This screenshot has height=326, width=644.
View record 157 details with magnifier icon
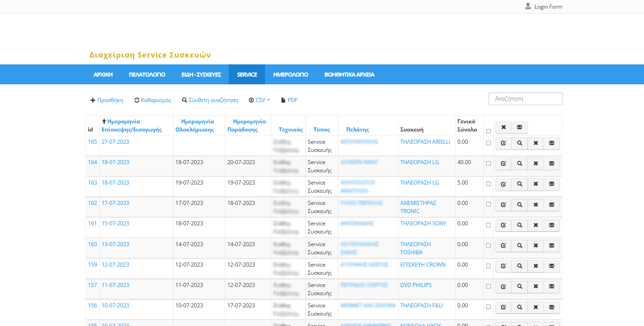click(x=519, y=287)
